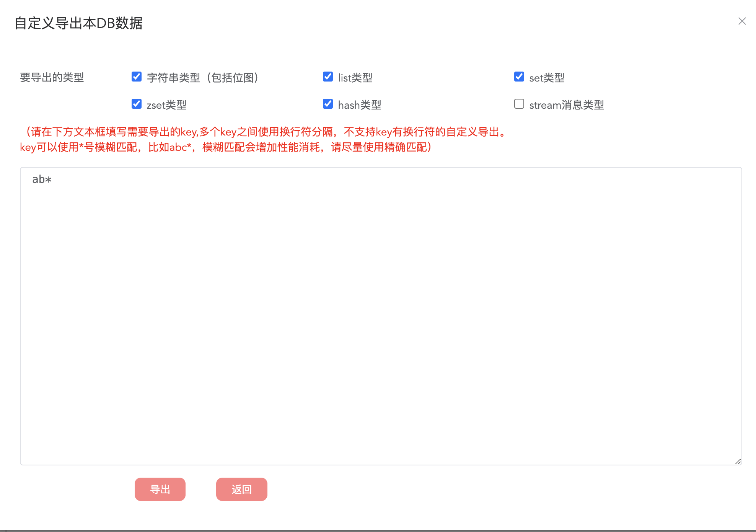Image resolution: width=756 pixels, height=532 pixels.
Task: Click the zset类型 label text
Action: [166, 105]
